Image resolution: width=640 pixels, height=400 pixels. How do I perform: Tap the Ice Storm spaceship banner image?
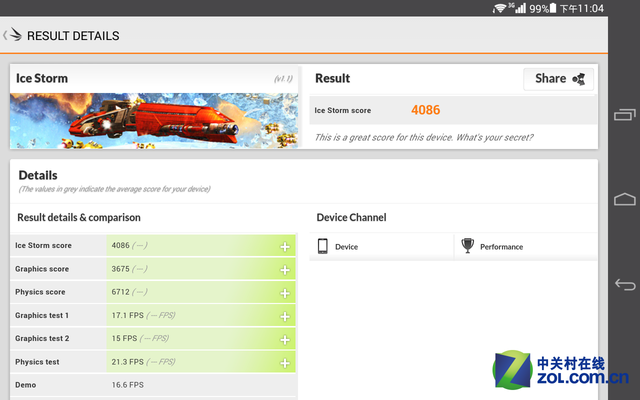point(154,120)
